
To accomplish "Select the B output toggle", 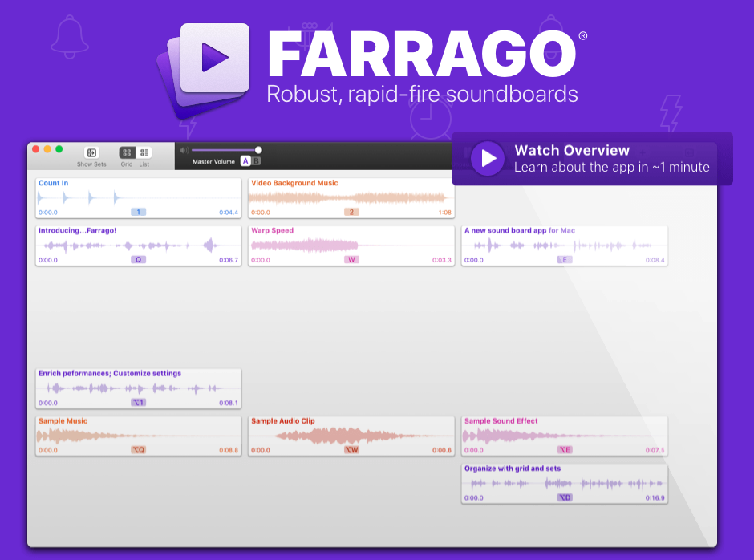I will coord(257,161).
